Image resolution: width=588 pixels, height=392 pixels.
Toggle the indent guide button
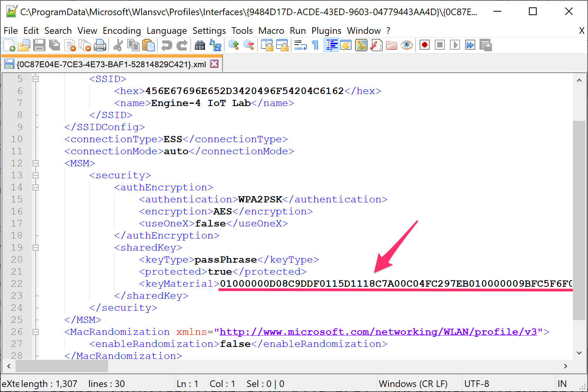point(331,45)
